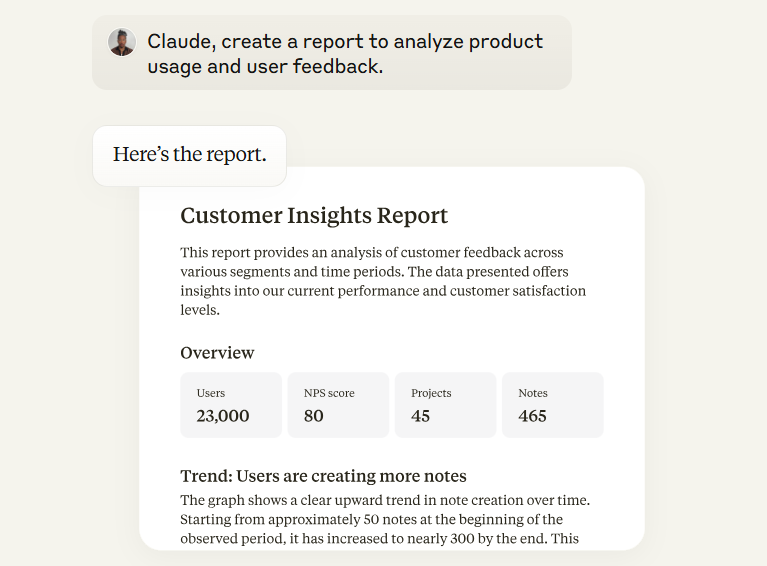Image resolution: width=767 pixels, height=566 pixels.
Task: Click the notes value of 465
Action: click(x=533, y=416)
